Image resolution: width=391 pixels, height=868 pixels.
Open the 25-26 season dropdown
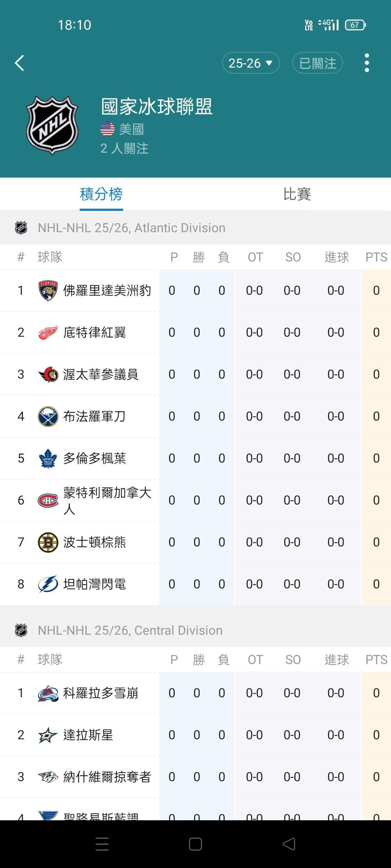click(x=251, y=63)
